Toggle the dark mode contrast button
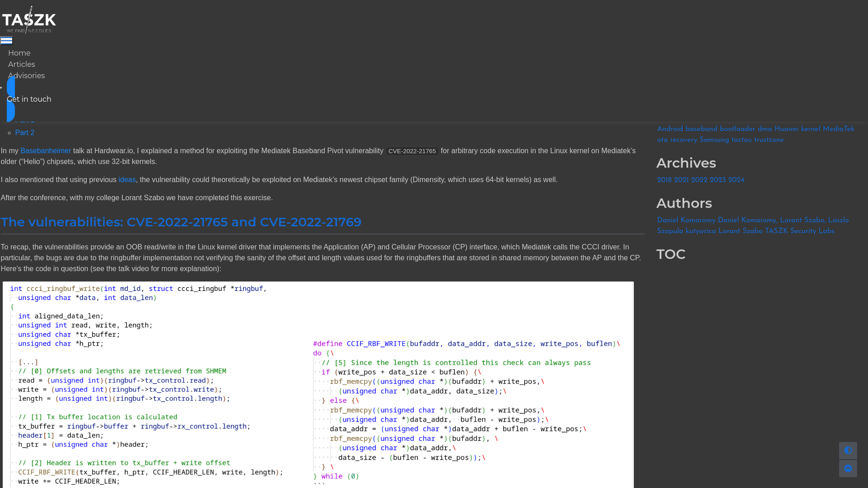This screenshot has height=488, width=868. [x=848, y=450]
